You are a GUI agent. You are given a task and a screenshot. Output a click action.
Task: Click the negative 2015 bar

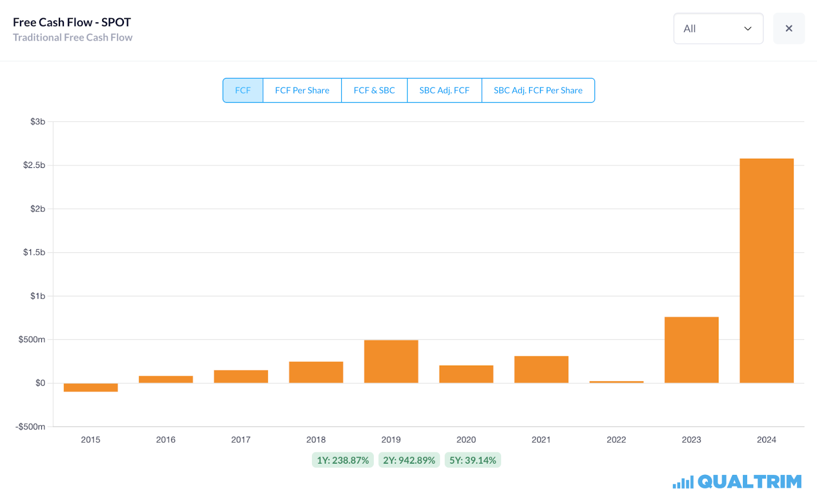pos(91,388)
